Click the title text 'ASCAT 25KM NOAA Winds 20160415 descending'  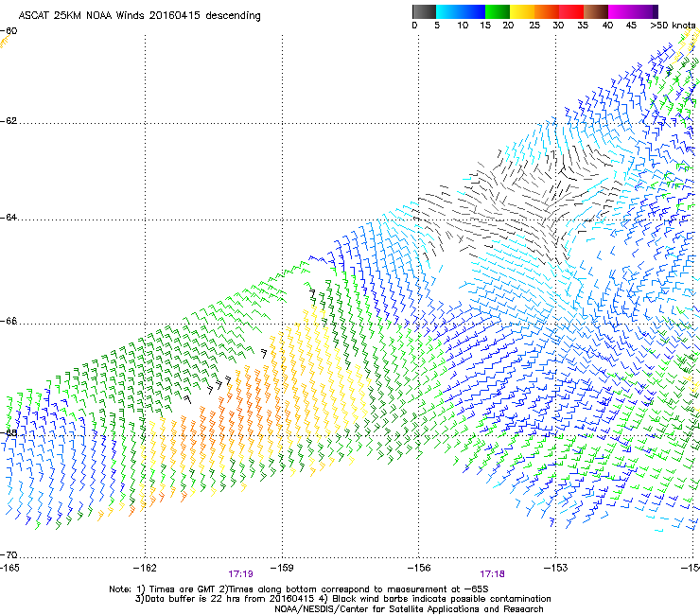pos(139,15)
